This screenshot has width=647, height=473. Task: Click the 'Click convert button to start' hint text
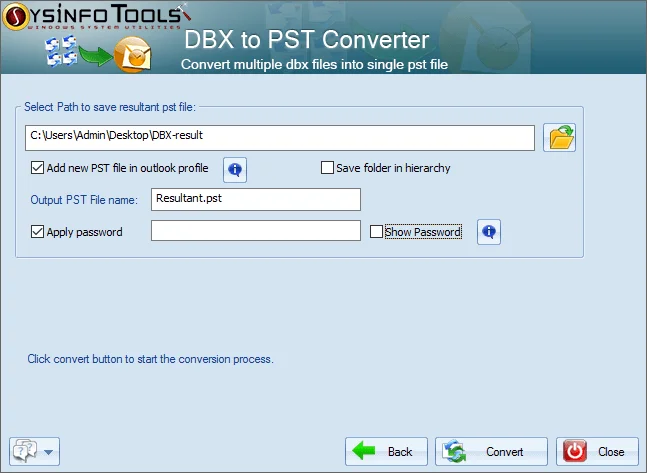[x=150, y=359]
